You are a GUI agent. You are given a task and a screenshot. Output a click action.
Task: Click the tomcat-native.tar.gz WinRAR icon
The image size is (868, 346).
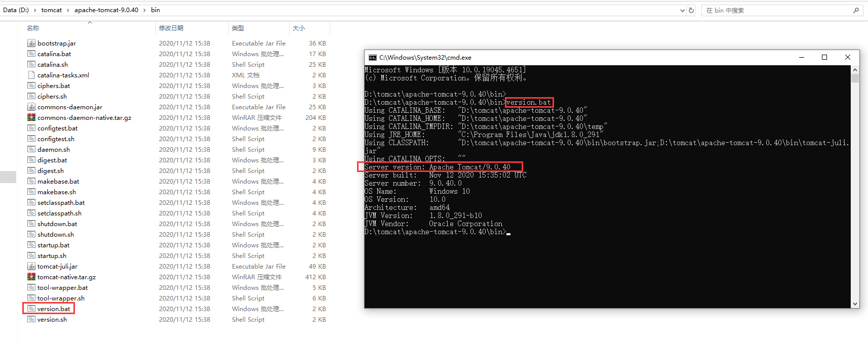pyautogui.click(x=31, y=277)
